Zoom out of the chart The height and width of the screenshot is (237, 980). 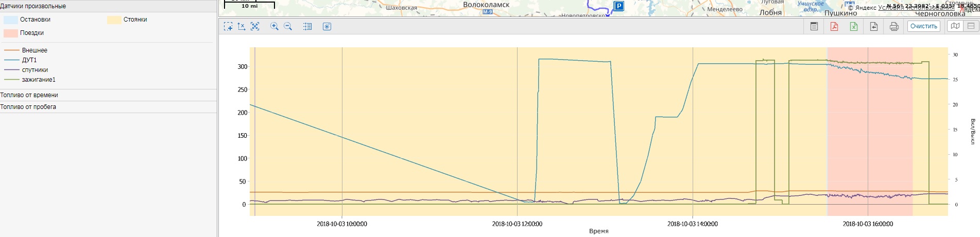click(x=288, y=26)
